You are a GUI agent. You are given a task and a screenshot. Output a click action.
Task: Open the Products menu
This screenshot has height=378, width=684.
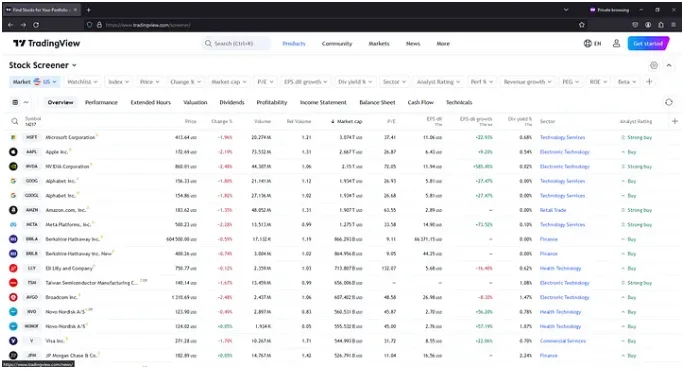point(294,44)
